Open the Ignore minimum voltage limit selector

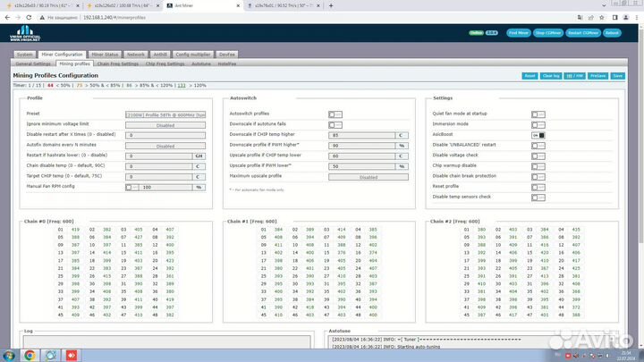165,125
